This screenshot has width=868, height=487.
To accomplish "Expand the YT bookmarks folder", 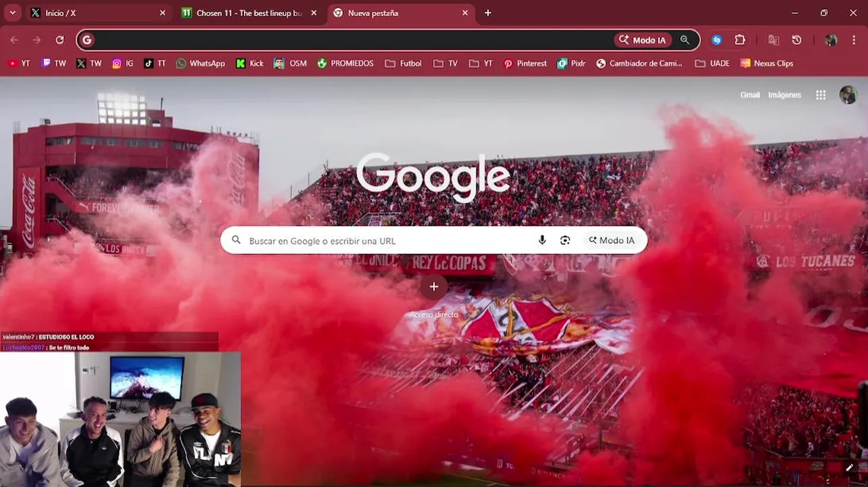I will tap(481, 64).
